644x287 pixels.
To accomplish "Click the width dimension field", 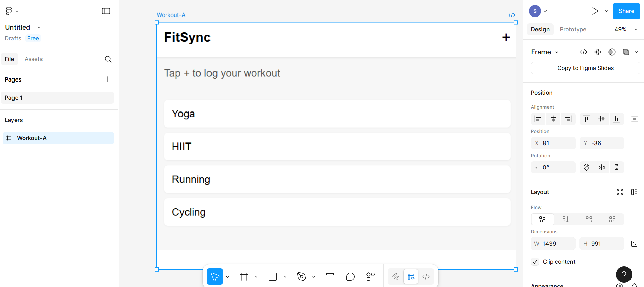I will click(553, 244).
